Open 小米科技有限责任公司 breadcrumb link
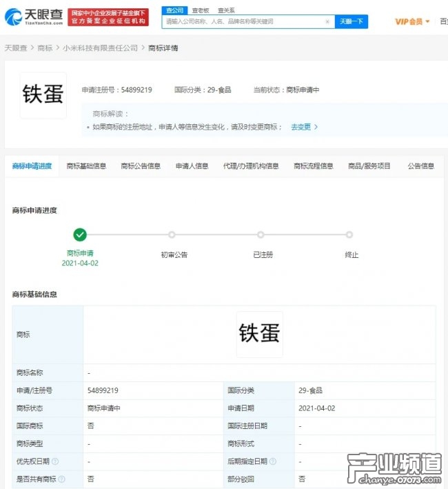This screenshot has height=489, width=448. coord(100,48)
